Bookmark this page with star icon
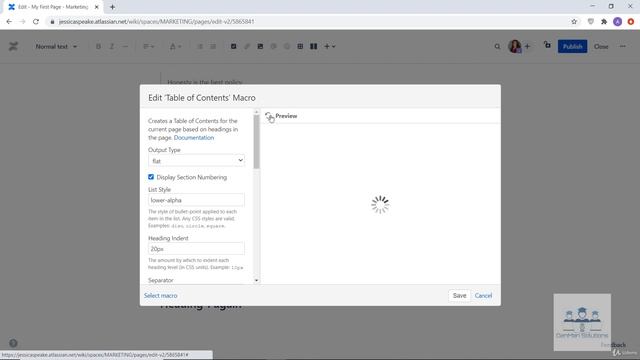This screenshot has height=360, width=640. [574, 22]
